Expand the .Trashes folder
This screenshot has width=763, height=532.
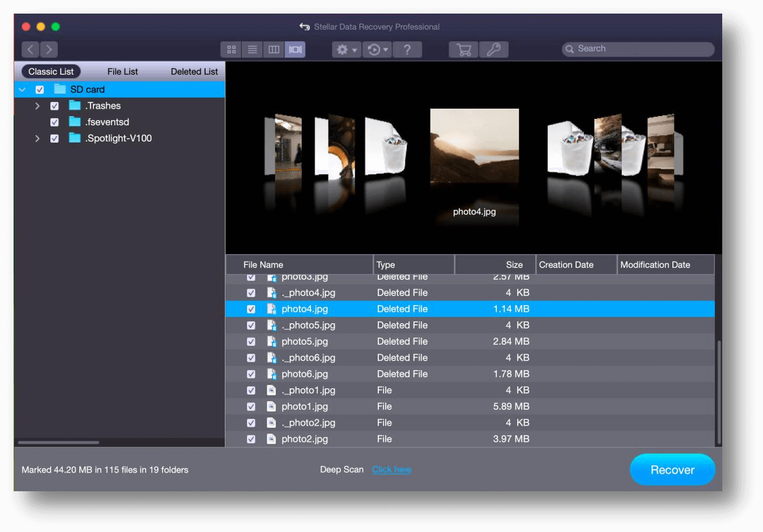tap(37, 105)
